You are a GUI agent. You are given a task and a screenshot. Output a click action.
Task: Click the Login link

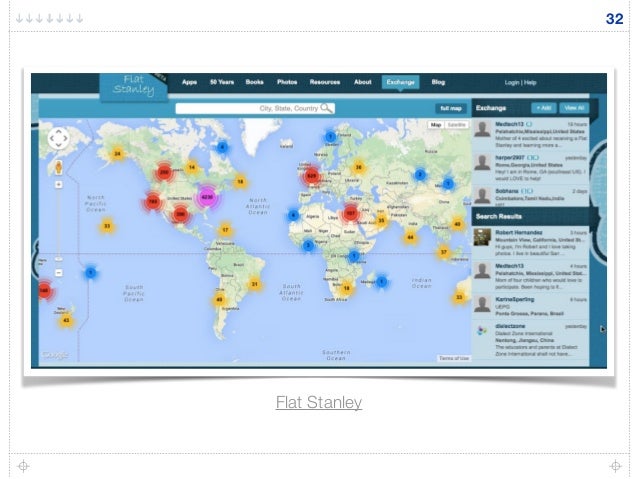[x=512, y=83]
